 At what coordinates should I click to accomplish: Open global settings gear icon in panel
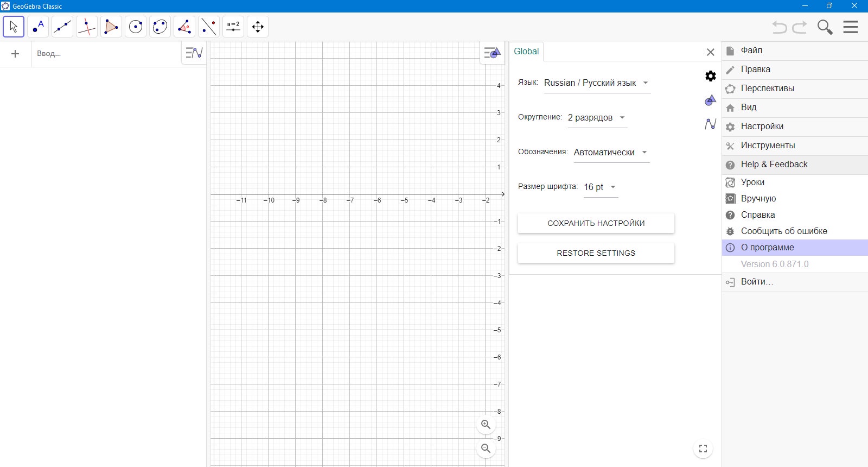point(711,76)
